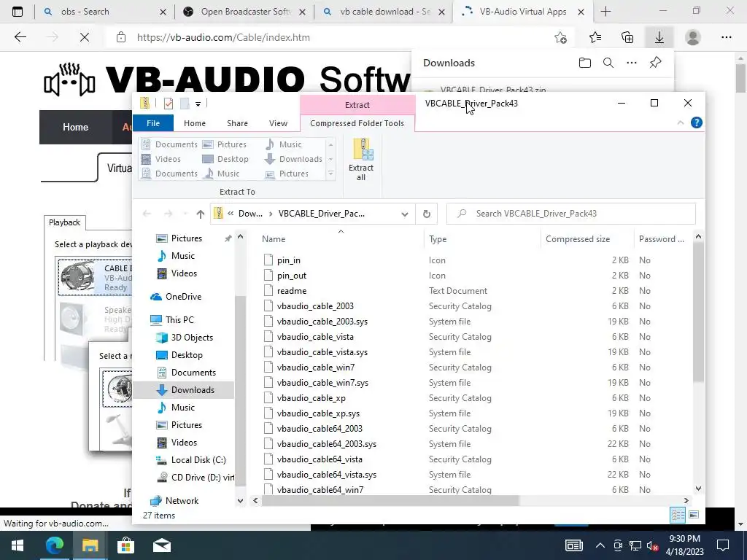The width and height of the screenshot is (747, 560).
Task: Sort files by Name column header
Action: tap(274, 239)
